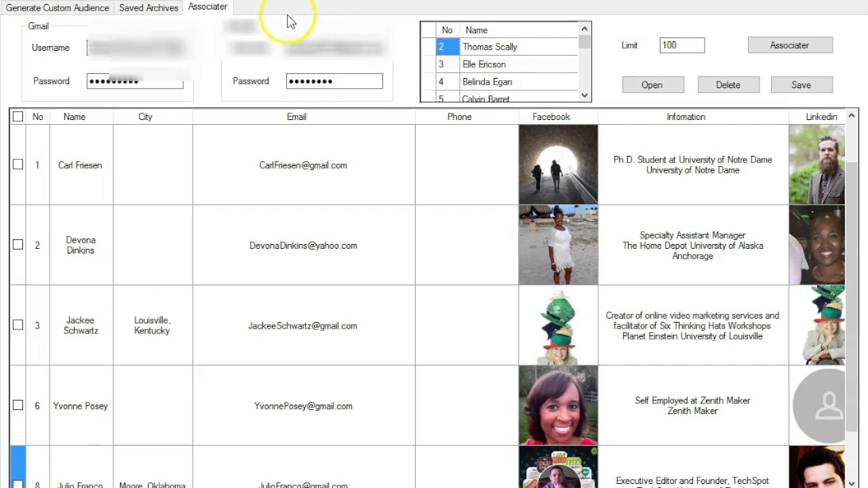The width and height of the screenshot is (868, 488).
Task: Click the second Password field
Action: 334,81
